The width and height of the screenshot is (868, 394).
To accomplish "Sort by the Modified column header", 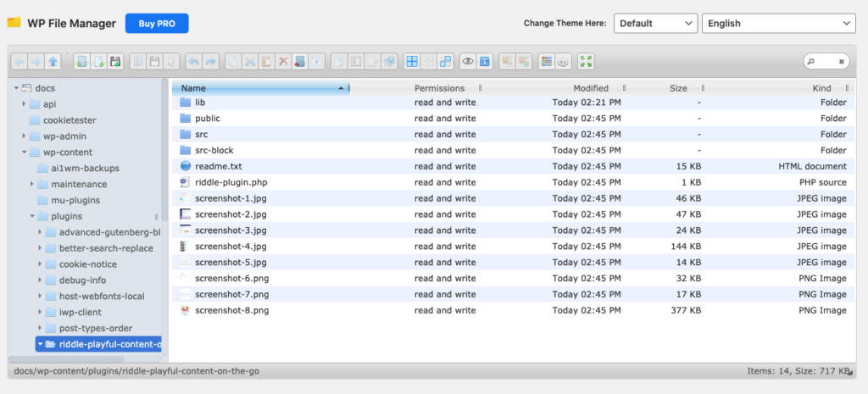I will [591, 88].
